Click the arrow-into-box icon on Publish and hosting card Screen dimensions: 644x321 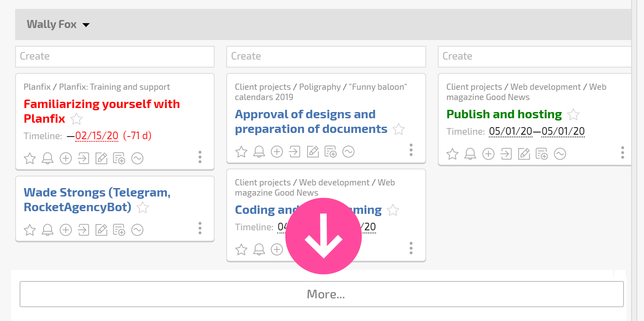pyautogui.click(x=506, y=154)
